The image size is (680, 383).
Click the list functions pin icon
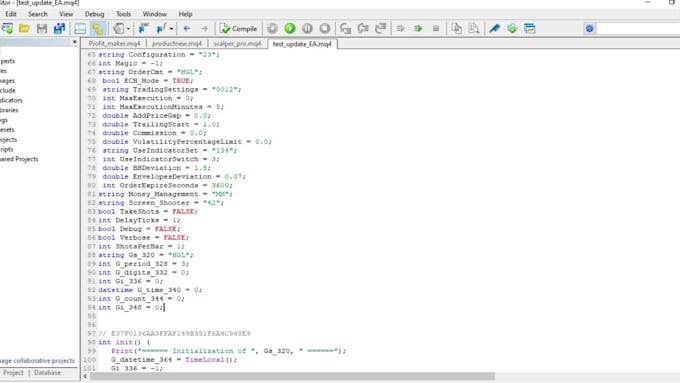click(x=161, y=29)
